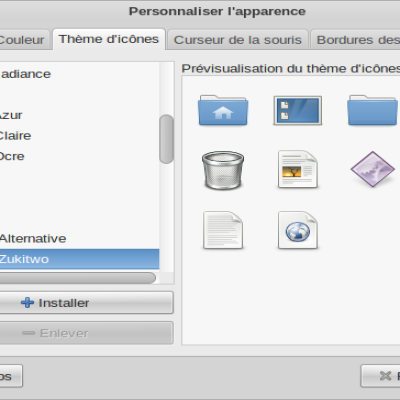Image resolution: width=400 pixels, height=400 pixels.
Task: Click the home folder preview icon
Action: click(223, 110)
